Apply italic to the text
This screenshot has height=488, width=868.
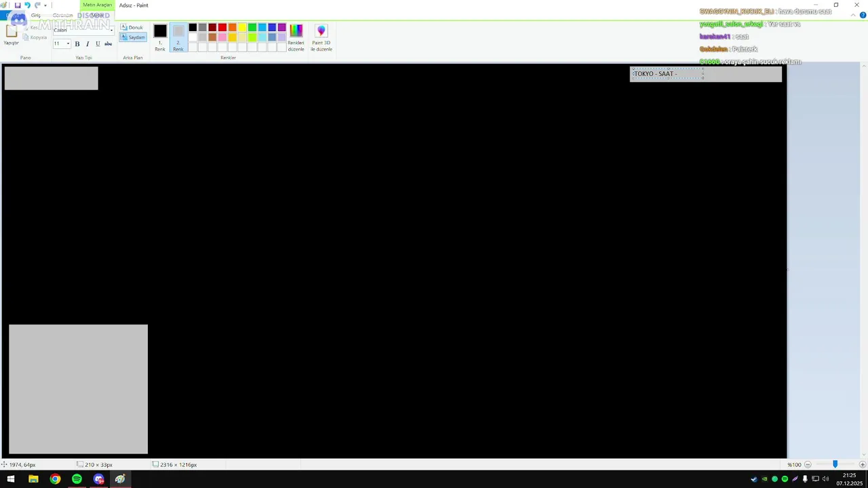point(87,44)
